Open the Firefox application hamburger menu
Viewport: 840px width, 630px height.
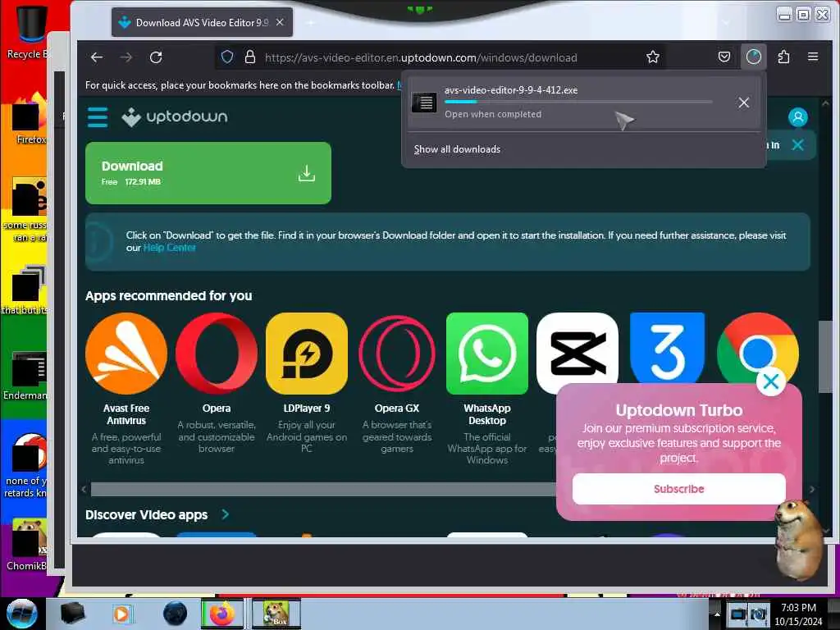point(813,57)
